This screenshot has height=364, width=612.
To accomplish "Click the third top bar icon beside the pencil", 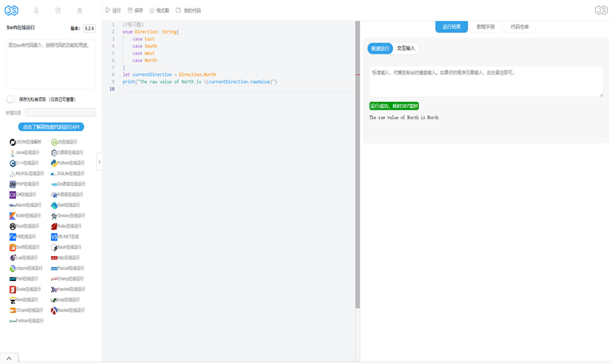I will coord(80,10).
